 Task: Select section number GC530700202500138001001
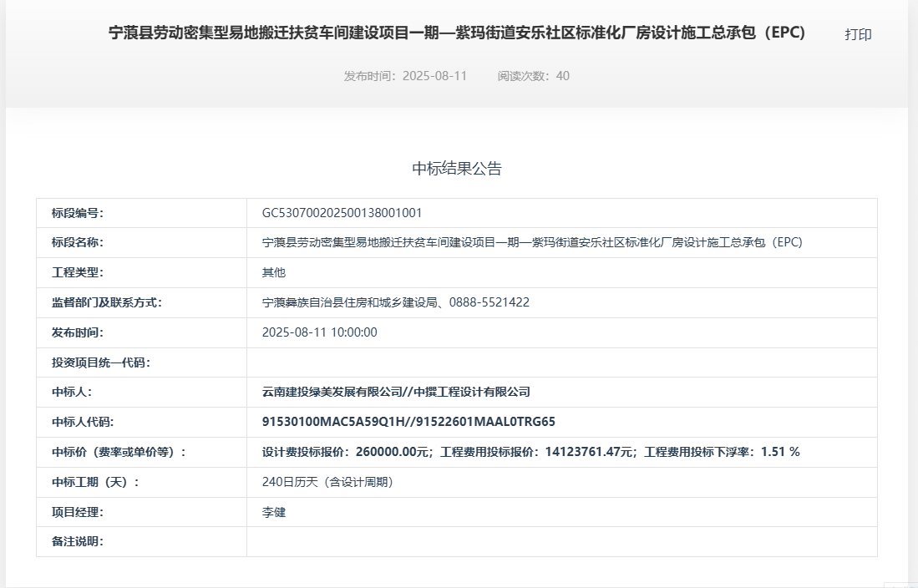[342, 213]
